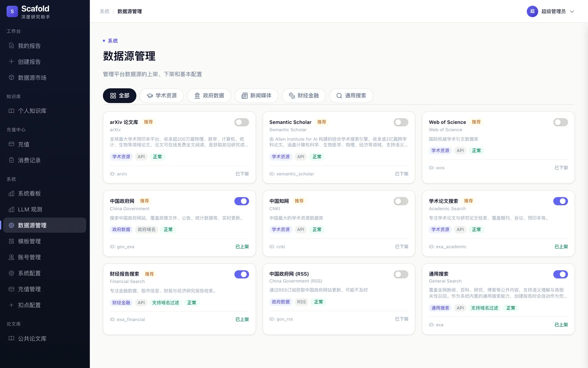Click the ID: exa_academic text

[x=447, y=247]
